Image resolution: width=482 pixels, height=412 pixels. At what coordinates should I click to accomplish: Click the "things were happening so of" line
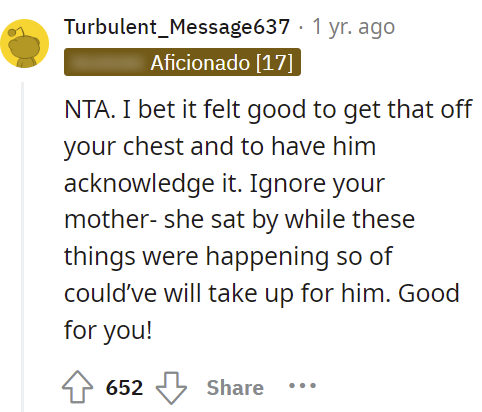(x=228, y=256)
